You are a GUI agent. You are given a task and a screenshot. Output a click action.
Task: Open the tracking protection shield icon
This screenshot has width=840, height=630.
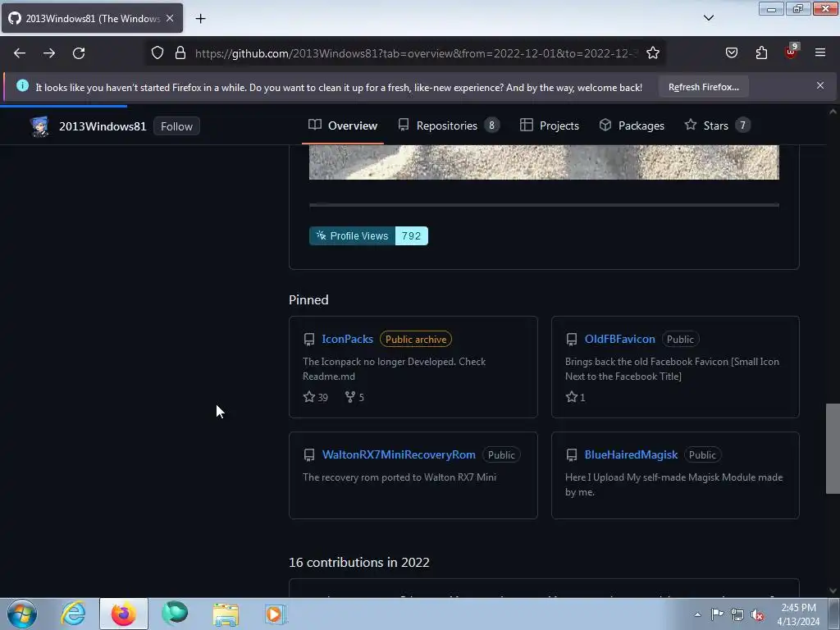(x=157, y=53)
